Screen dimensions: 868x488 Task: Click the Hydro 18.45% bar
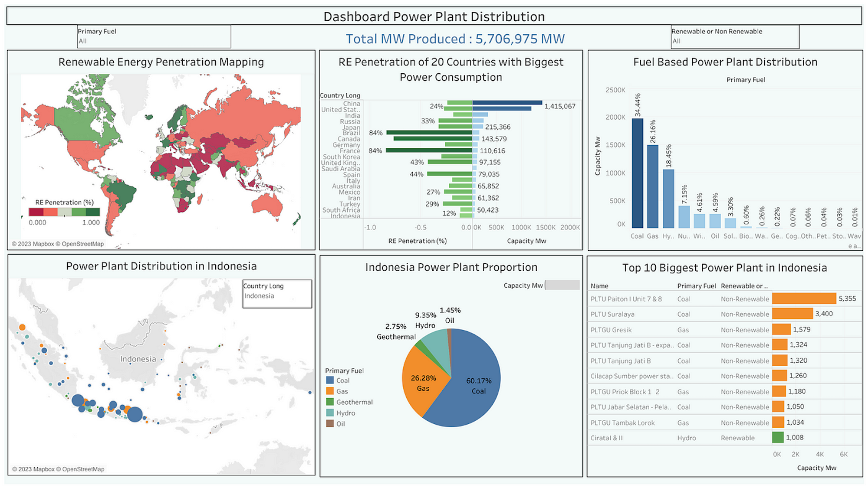[668, 199]
